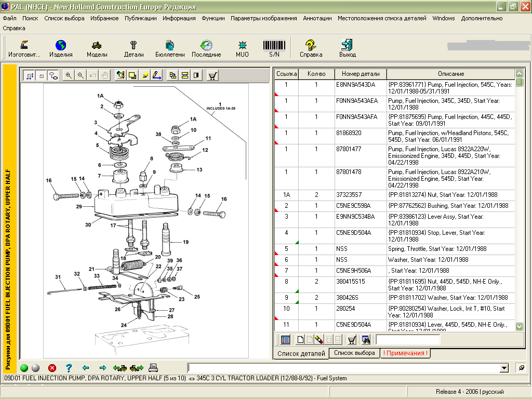This screenshot has height=399, width=532.
Task: Select the hand-with-pencil annotation tool
Action: pos(120,76)
